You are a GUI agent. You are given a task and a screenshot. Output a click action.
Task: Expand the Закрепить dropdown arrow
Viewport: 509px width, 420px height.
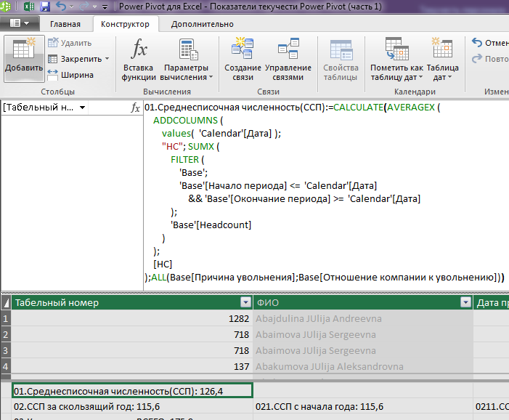tap(107, 59)
